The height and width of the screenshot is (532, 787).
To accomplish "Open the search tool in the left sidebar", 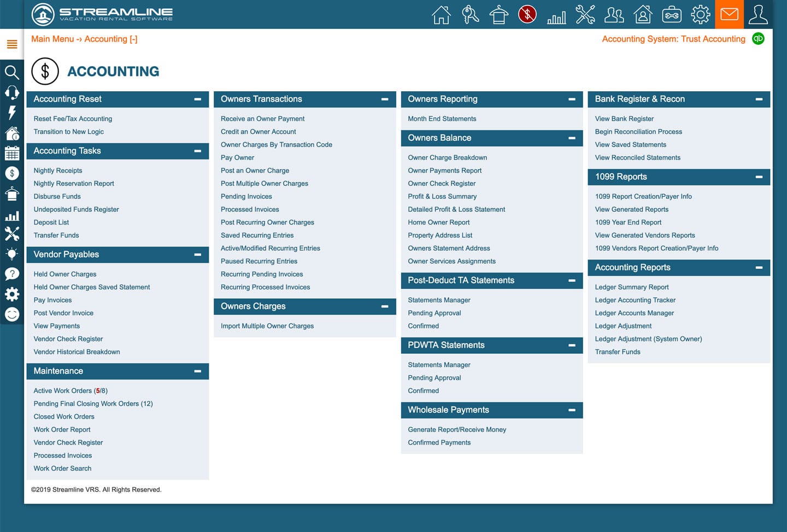I will (11, 72).
